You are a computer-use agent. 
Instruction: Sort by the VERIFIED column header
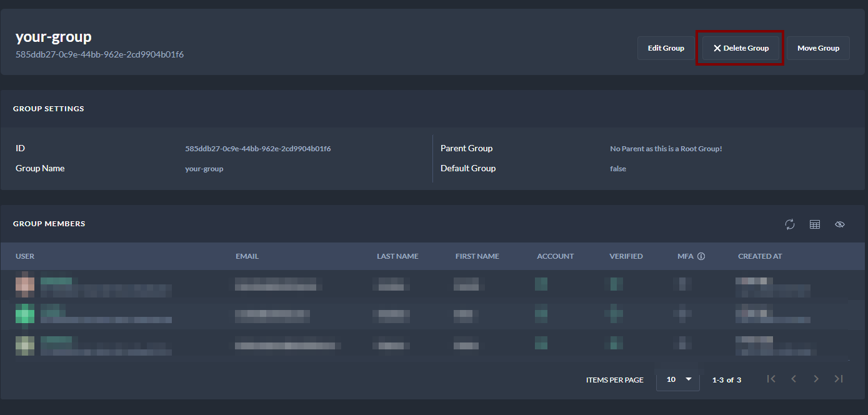point(626,256)
